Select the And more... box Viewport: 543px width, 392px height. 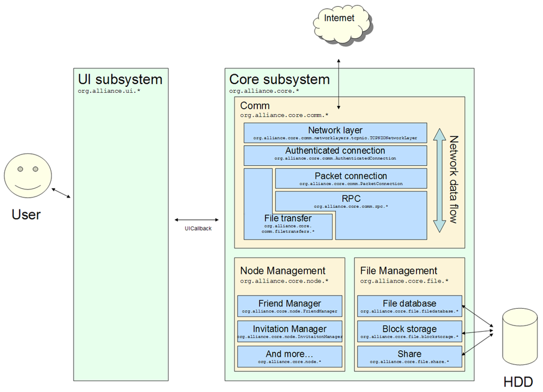point(289,356)
